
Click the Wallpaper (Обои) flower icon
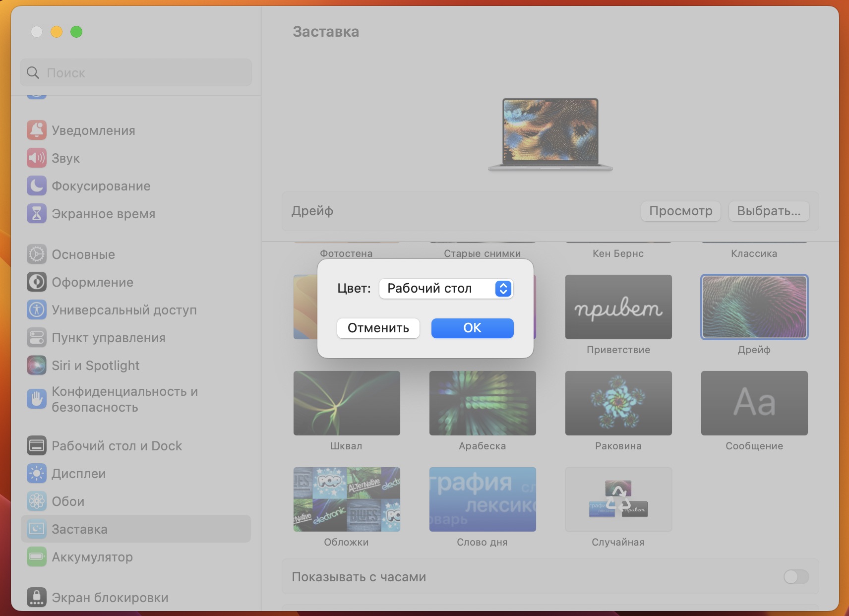point(37,501)
